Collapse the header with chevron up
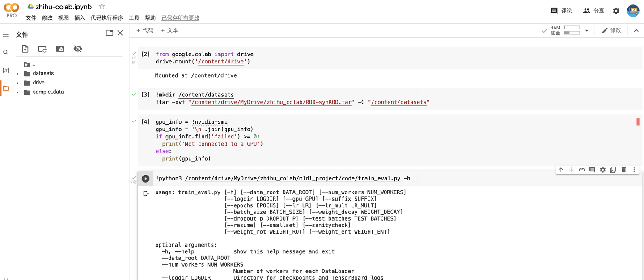The height and width of the screenshot is (280, 644). click(x=636, y=30)
